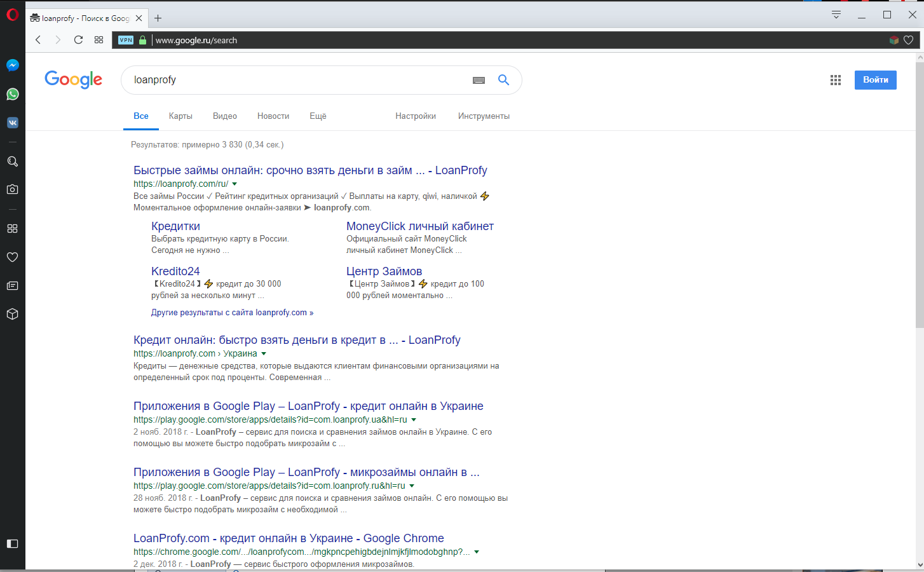Open the Google apps grid
Image resolution: width=924 pixels, height=572 pixels.
click(836, 80)
